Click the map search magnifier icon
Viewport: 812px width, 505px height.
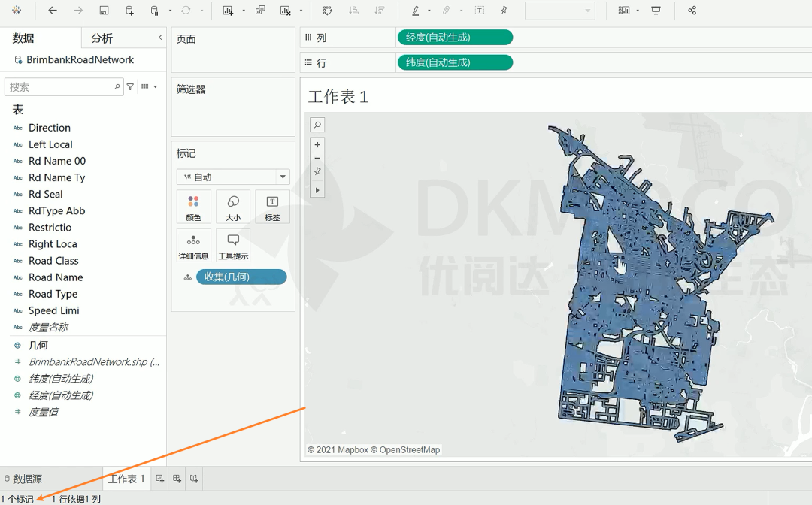coord(317,125)
